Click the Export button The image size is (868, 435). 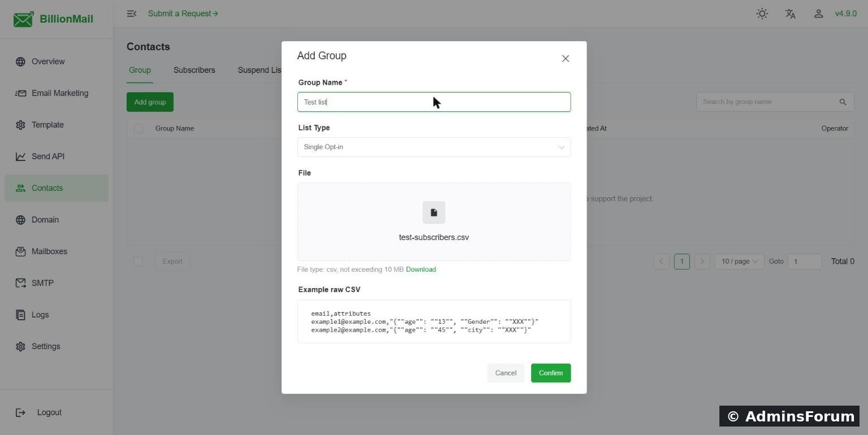(172, 262)
